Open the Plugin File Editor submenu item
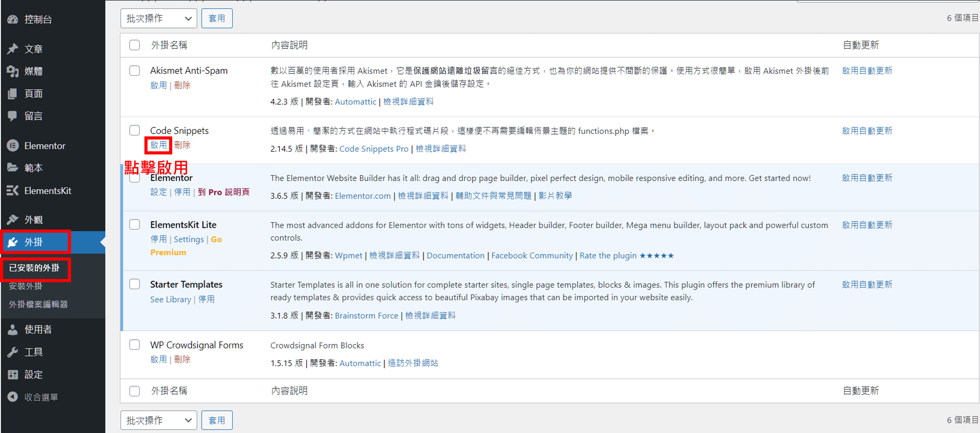 (x=38, y=304)
